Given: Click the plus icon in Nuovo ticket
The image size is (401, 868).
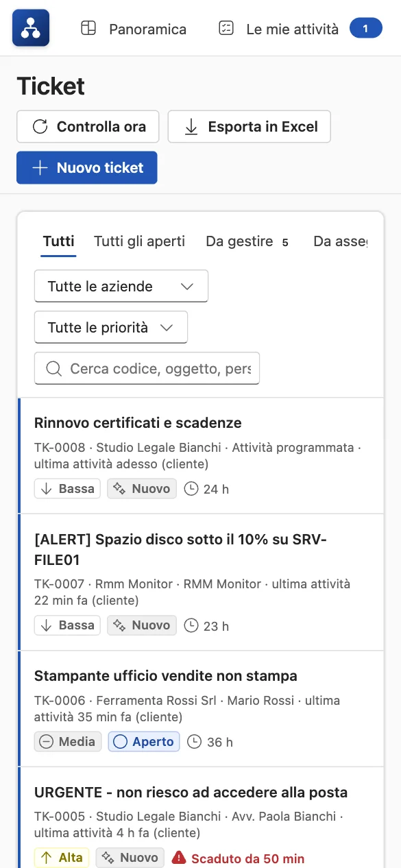Looking at the screenshot, I should click(x=40, y=168).
